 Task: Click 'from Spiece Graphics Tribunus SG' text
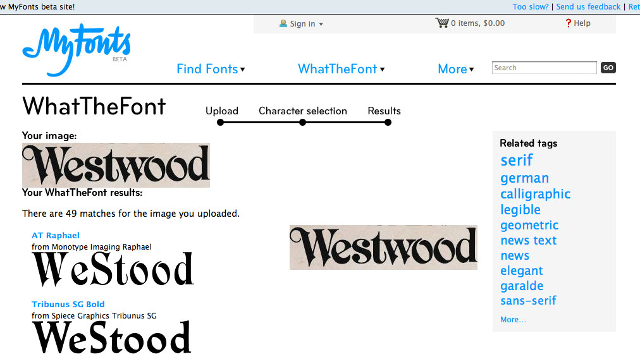(94, 316)
